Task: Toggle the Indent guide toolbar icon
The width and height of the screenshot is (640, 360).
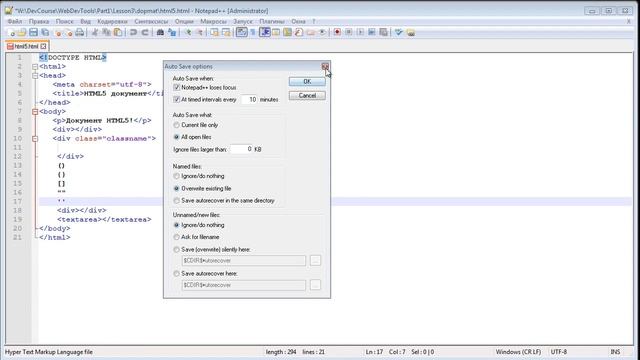Action: pos(264,32)
